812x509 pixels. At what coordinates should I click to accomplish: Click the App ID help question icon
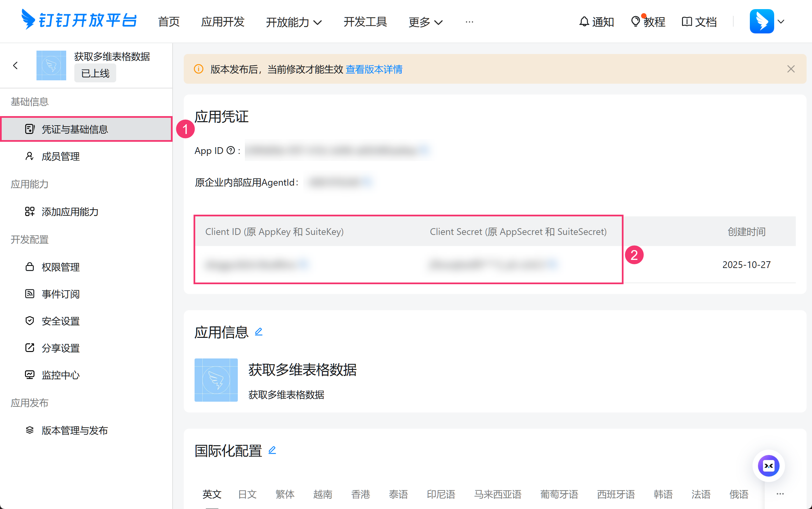tap(231, 151)
